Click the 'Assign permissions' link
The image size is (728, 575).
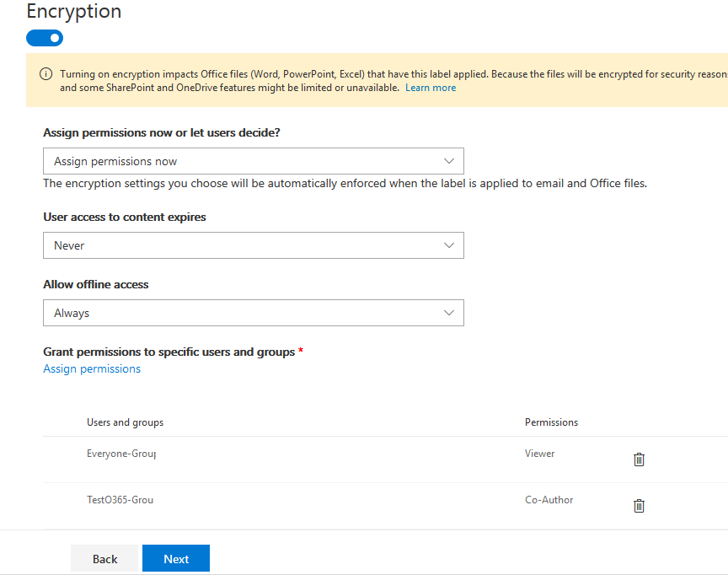[92, 368]
